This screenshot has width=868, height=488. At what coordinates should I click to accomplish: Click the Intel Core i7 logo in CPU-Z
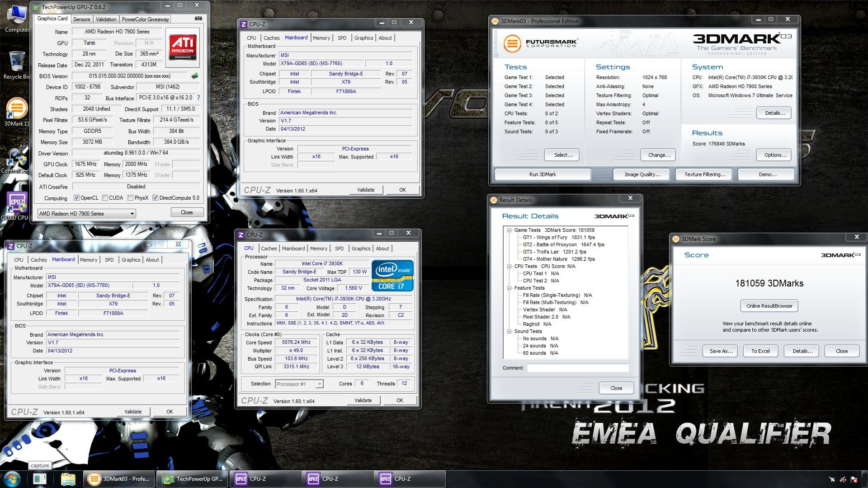tap(392, 276)
